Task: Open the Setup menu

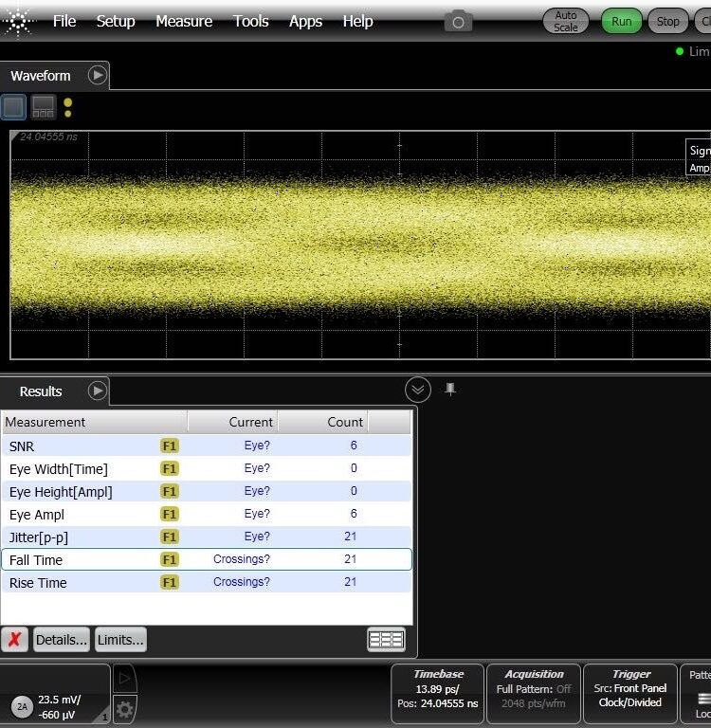Action: click(x=116, y=21)
